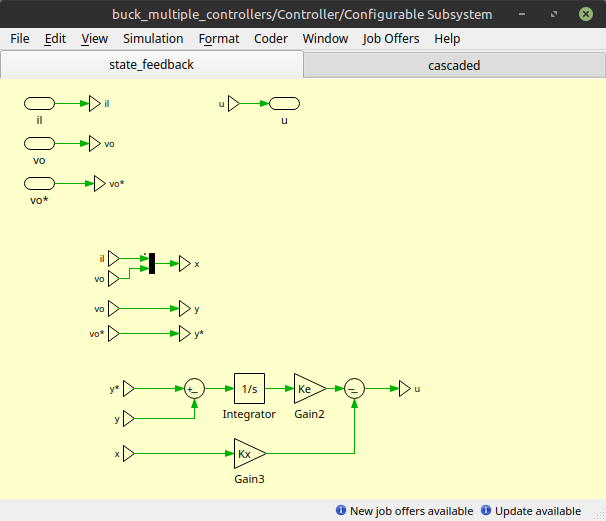Screen dimensions: 606x521
Task: Close the Configurable Subsystem window
Action: coord(586,14)
